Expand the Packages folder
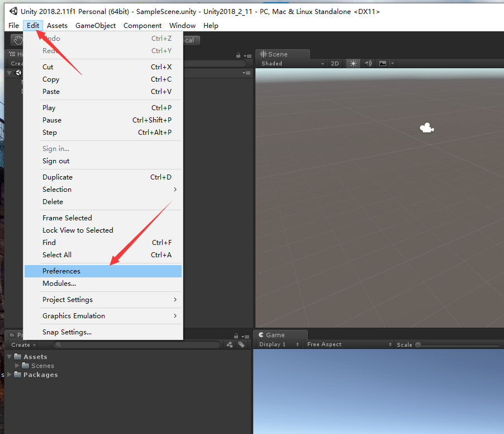 pos(9,375)
